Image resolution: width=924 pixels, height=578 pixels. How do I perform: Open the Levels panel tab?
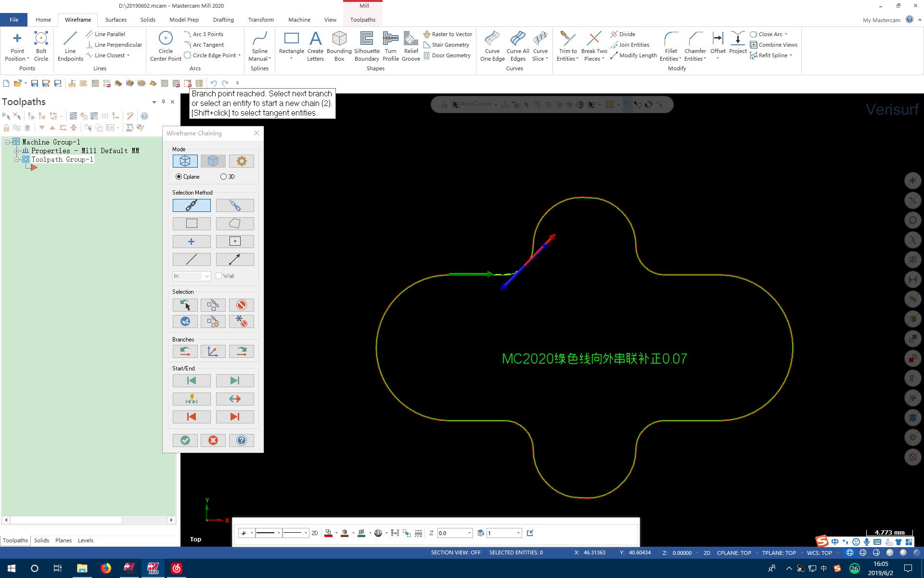(86, 540)
